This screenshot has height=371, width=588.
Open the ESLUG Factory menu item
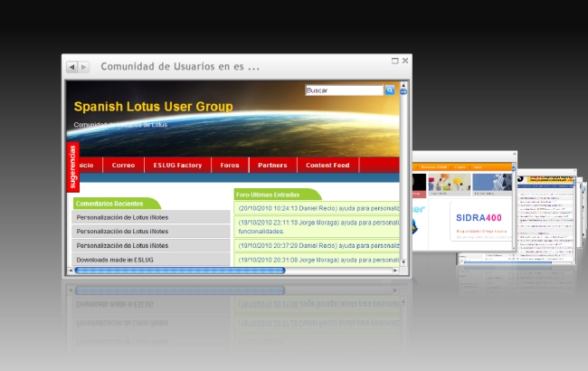point(177,165)
